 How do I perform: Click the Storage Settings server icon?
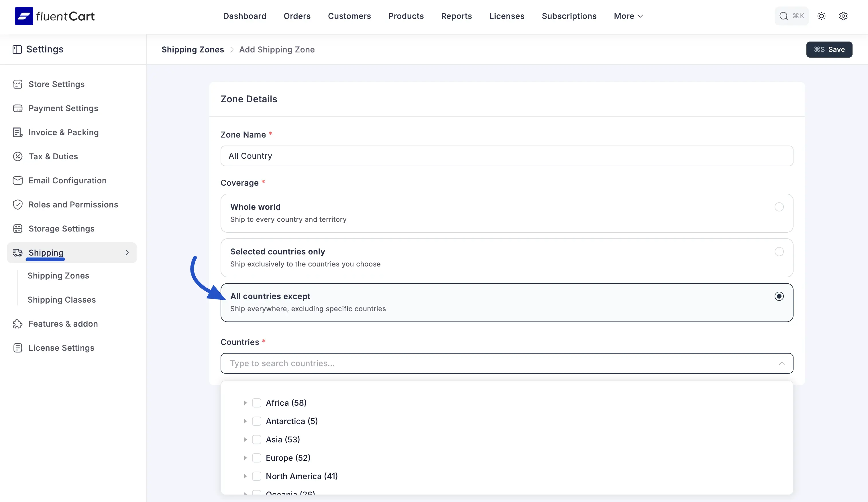click(x=17, y=228)
